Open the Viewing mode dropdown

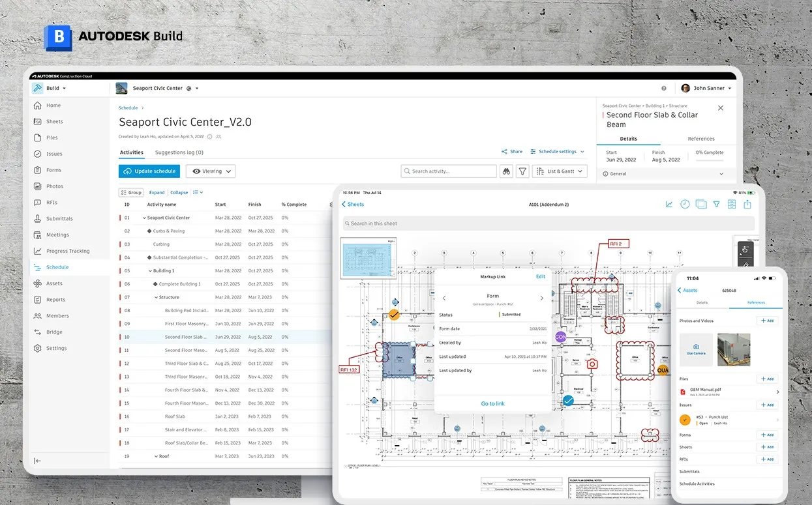coord(211,171)
